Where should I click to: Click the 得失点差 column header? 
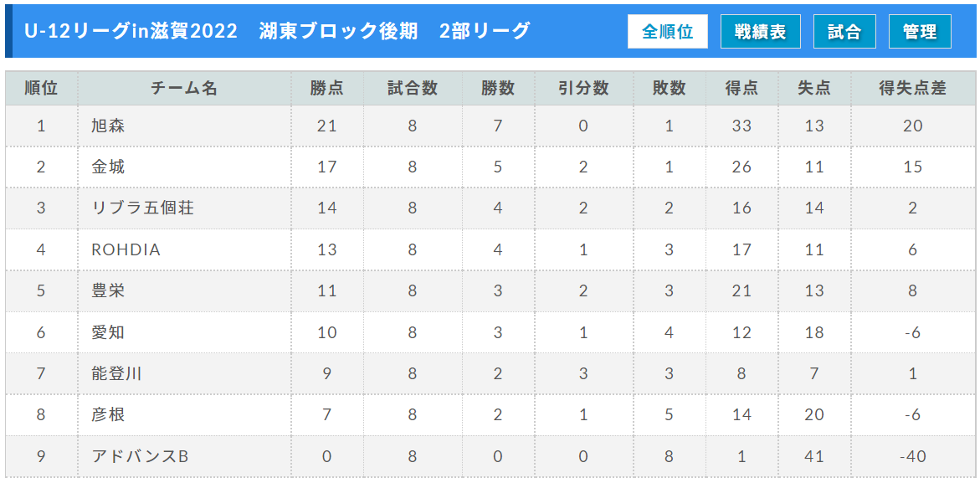coord(912,89)
